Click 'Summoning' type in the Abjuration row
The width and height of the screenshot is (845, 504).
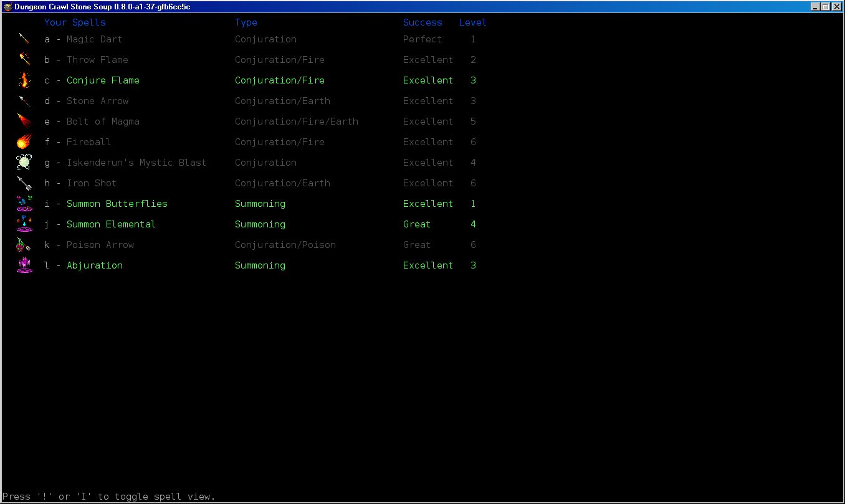pos(260,265)
